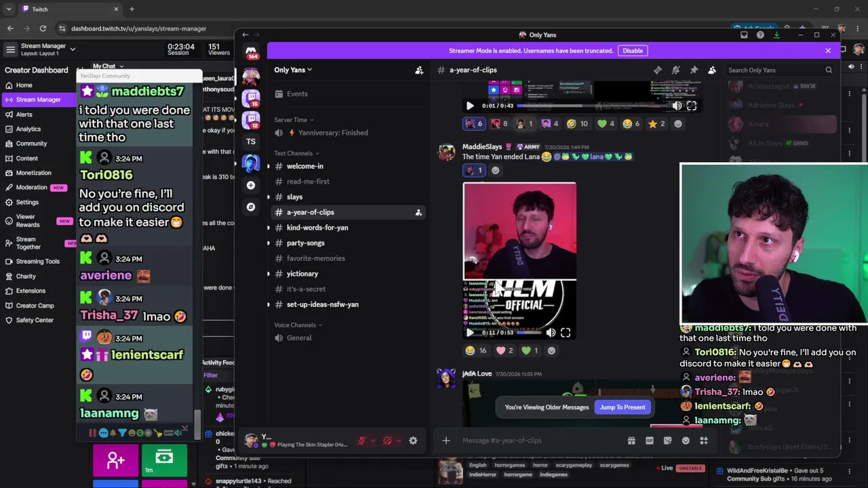Add reaction to the 0:53 clip message
Viewport: 868px width, 488px height.
click(551, 350)
